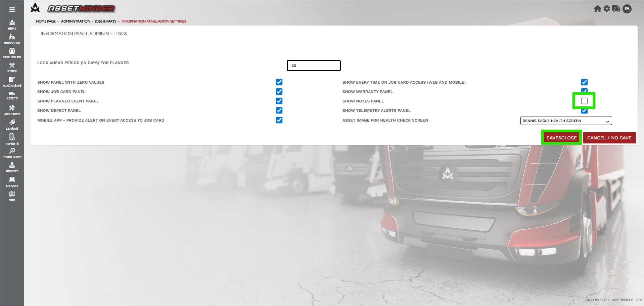Open the settings gear icon in header
The height and width of the screenshot is (306, 644).
click(607, 9)
